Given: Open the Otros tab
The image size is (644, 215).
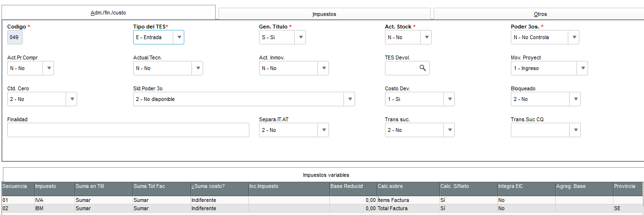Looking at the screenshot, I should [538, 14].
